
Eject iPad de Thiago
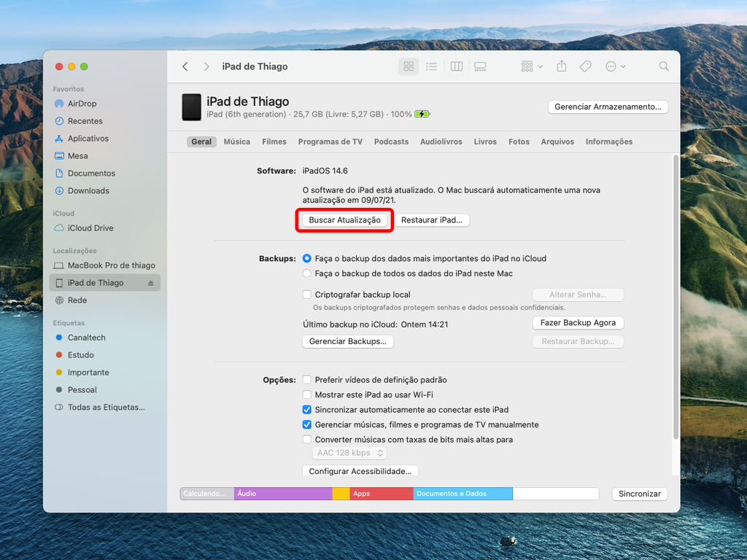(150, 283)
